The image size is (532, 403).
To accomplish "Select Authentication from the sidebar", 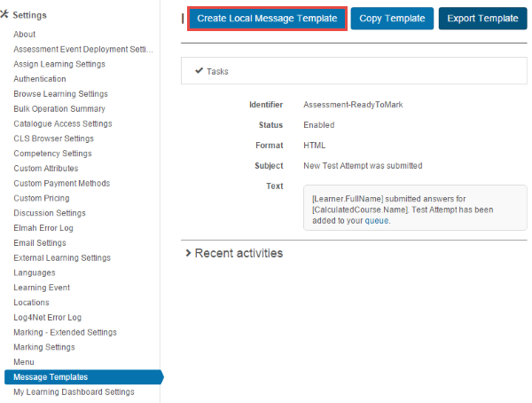I will [39, 79].
